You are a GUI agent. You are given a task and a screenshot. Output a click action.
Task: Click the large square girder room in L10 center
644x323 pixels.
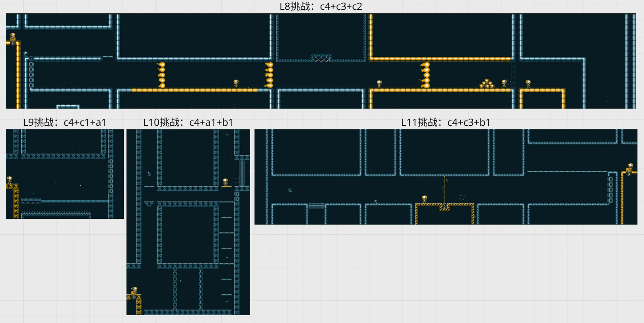point(187,234)
